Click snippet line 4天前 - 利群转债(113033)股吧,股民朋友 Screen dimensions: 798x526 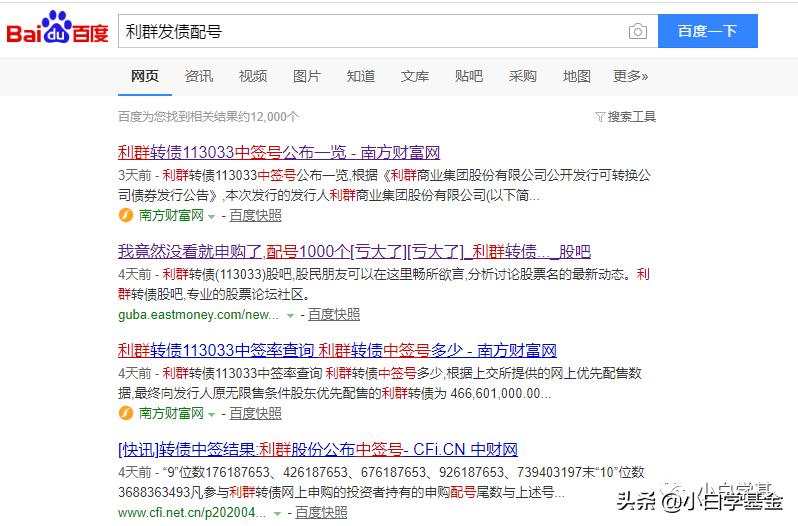pyautogui.click(x=384, y=275)
